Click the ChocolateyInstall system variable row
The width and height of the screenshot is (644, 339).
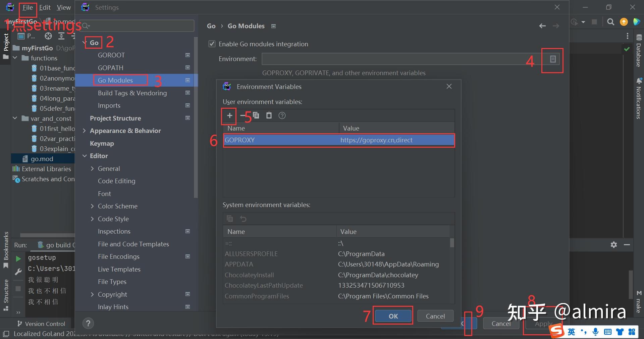336,275
